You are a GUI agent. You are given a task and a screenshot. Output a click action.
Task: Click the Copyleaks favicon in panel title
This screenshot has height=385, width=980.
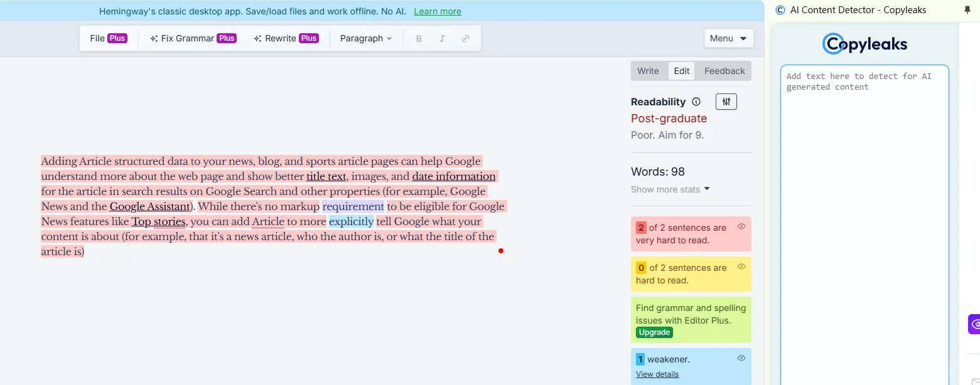point(780,10)
